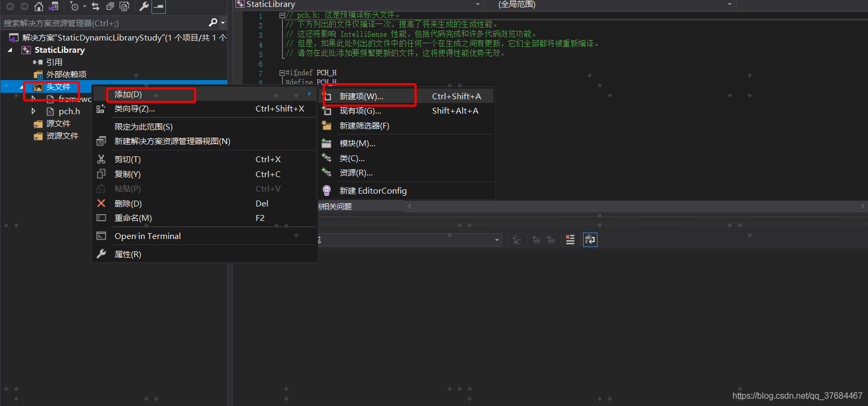Select the 引用 references node

[54, 62]
